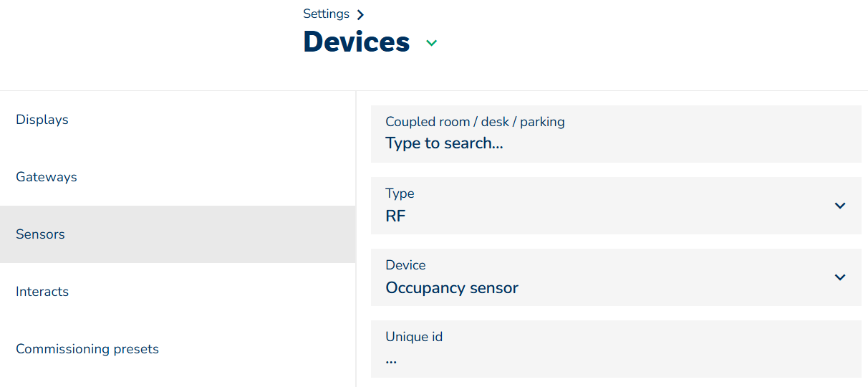Viewport: 868px width, 387px height.
Task: Click the Occupancy sensor selected value
Action: [x=452, y=288]
